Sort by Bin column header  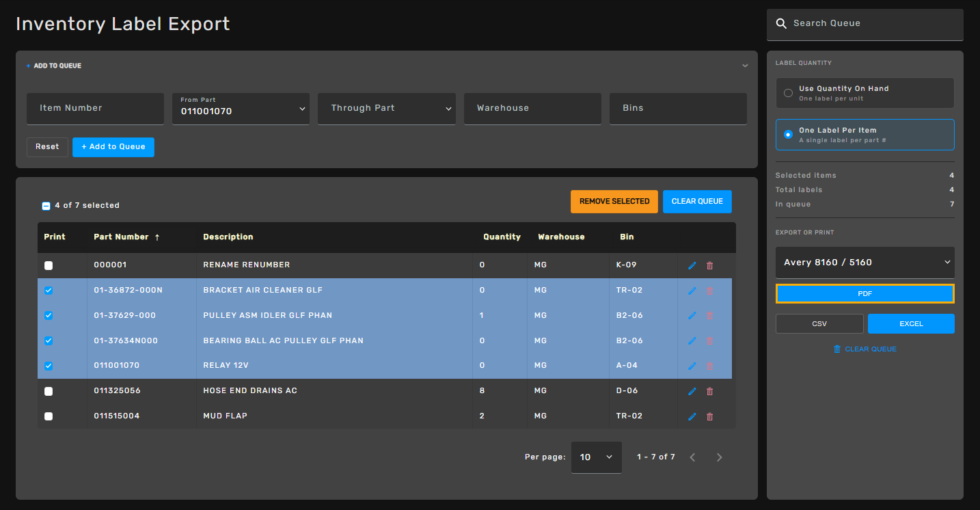pyautogui.click(x=627, y=237)
